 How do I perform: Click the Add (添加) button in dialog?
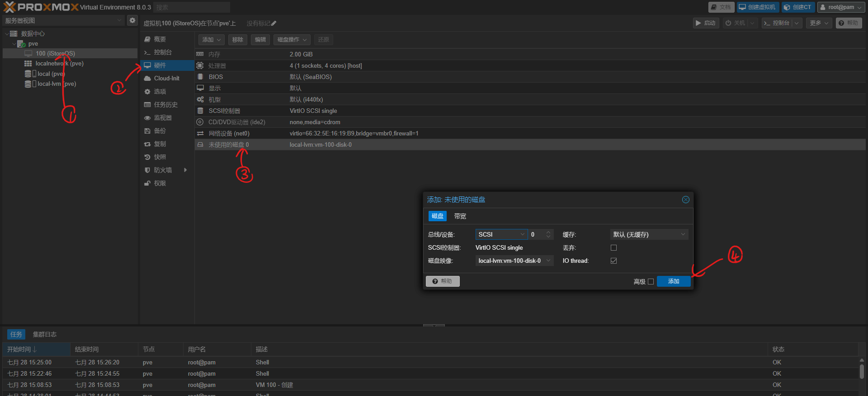point(674,281)
